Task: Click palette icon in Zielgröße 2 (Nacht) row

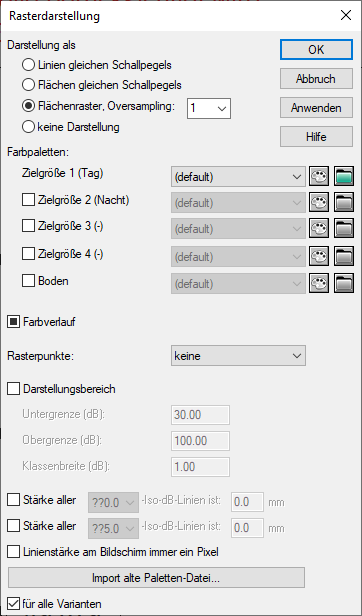Action: [319, 203]
